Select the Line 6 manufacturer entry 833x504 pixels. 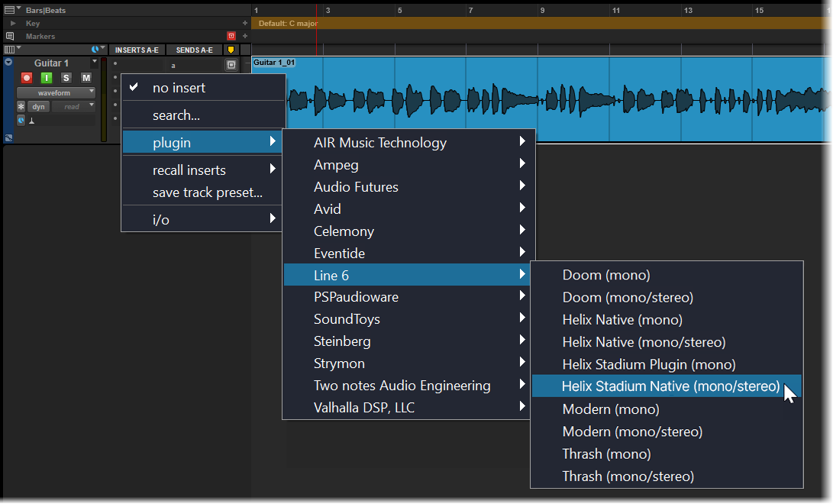pos(407,275)
